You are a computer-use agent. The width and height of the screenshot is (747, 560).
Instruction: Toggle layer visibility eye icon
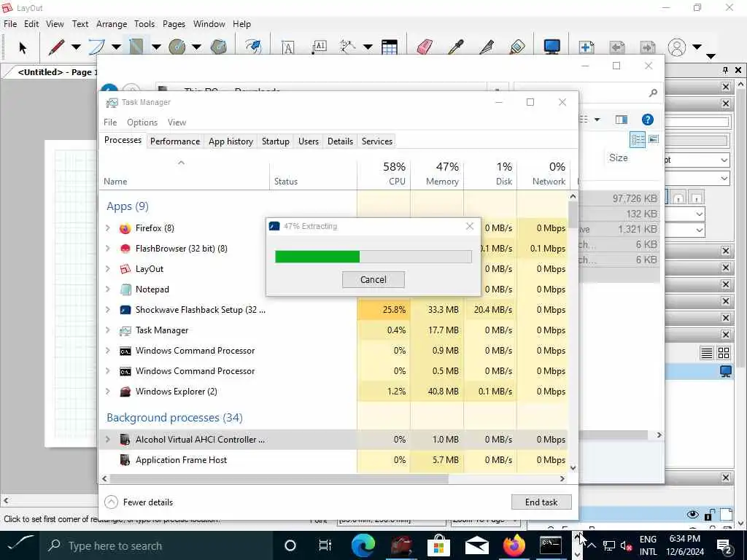(693, 514)
